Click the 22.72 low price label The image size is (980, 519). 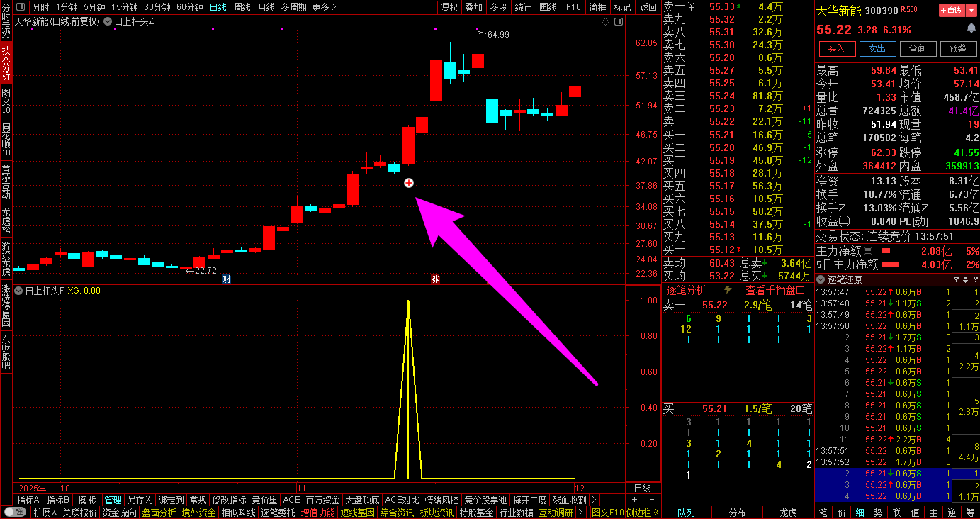coord(205,270)
